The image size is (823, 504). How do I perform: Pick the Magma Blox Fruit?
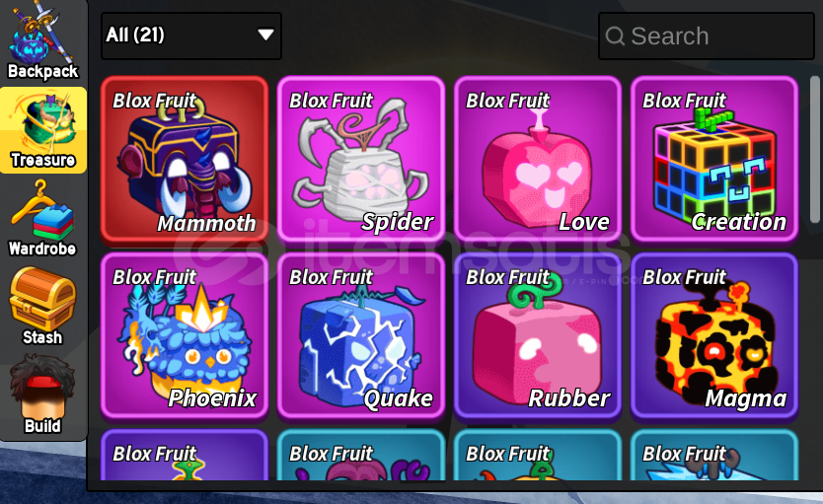coord(714,335)
